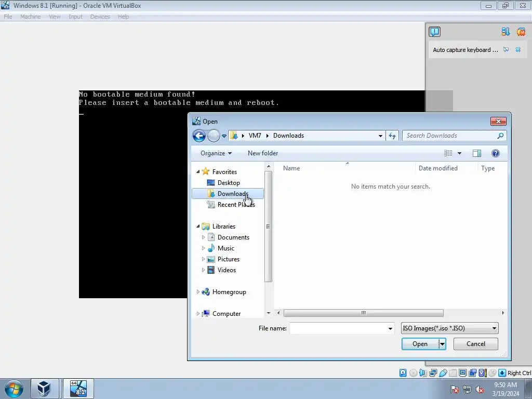Viewport: 532px width, 399px height.
Task: Click the File name input field
Action: [339, 328]
